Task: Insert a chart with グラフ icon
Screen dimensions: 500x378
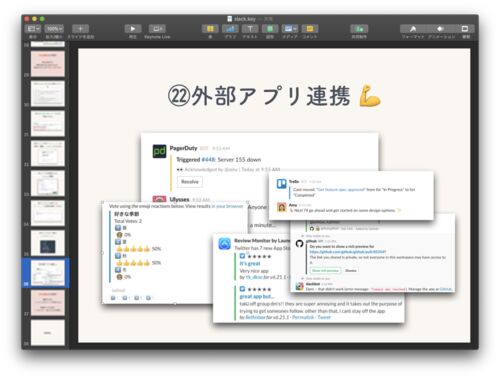Action: (x=230, y=29)
